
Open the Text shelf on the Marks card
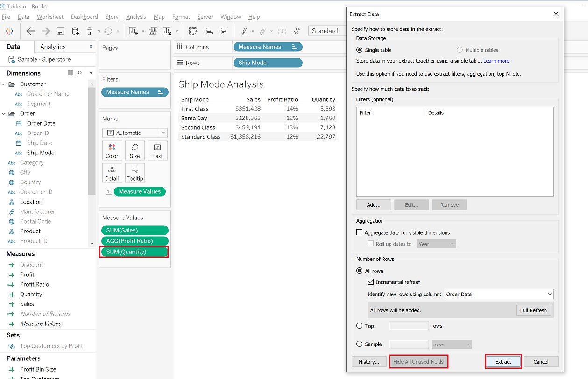tap(157, 150)
